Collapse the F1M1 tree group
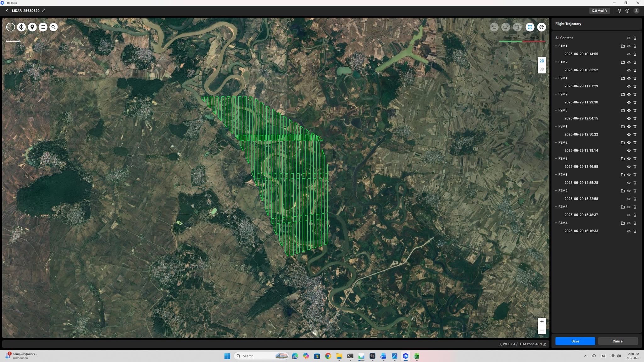 [x=556, y=46]
